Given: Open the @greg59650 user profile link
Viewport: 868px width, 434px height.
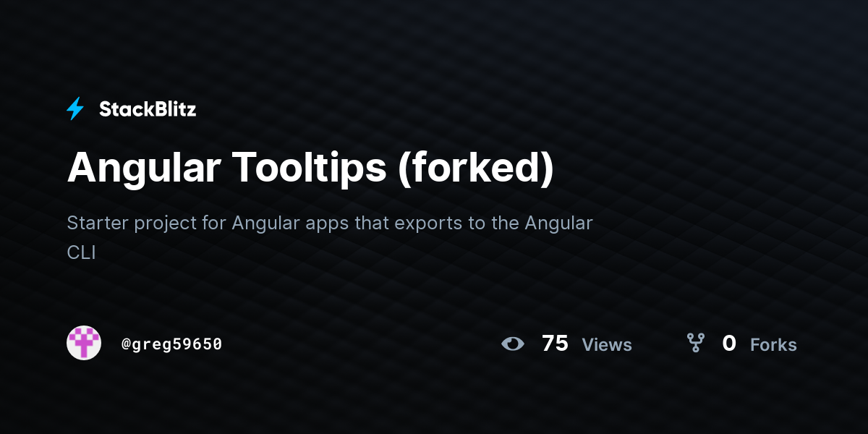Looking at the screenshot, I should click(x=171, y=344).
